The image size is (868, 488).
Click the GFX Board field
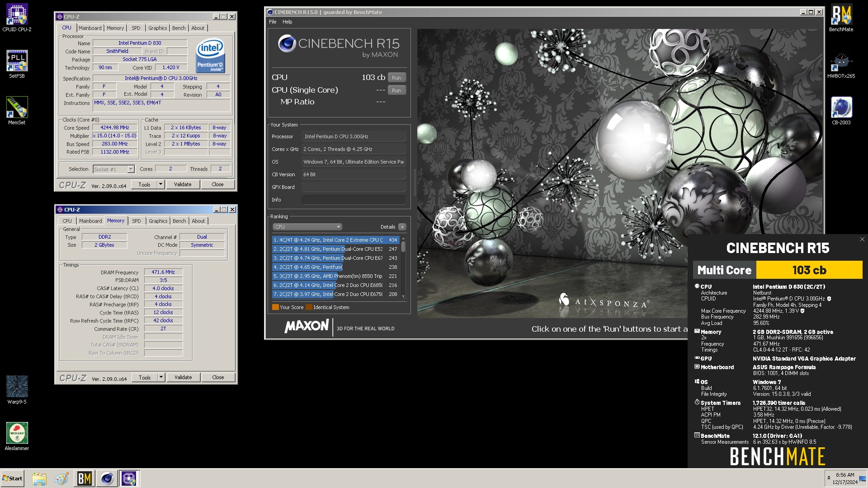click(x=354, y=187)
